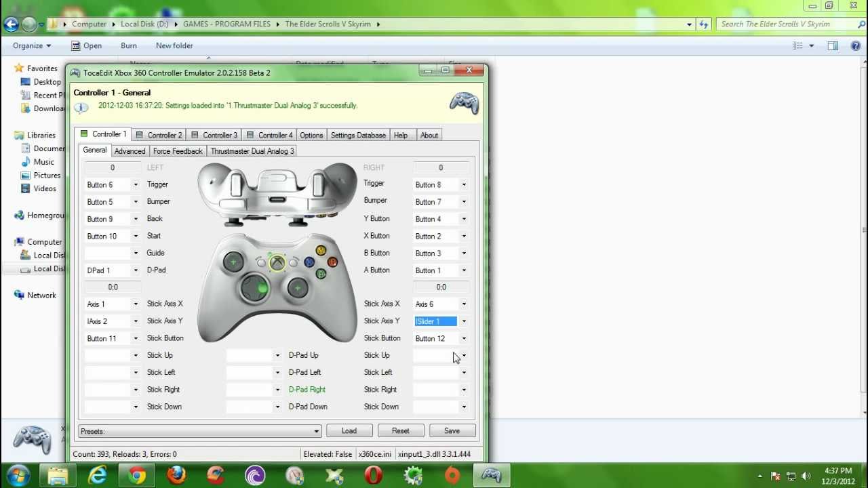Open the About tab
Image resolution: width=868 pixels, height=488 pixels.
pyautogui.click(x=429, y=135)
